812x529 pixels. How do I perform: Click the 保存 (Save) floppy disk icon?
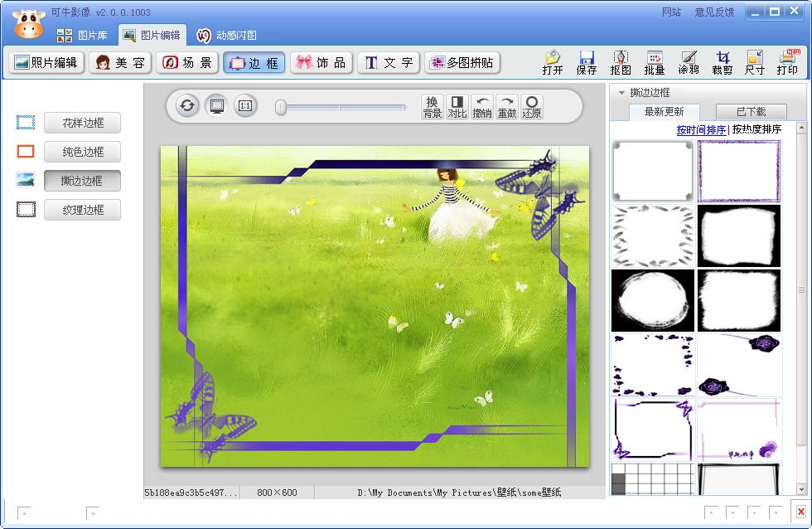pyautogui.click(x=587, y=62)
